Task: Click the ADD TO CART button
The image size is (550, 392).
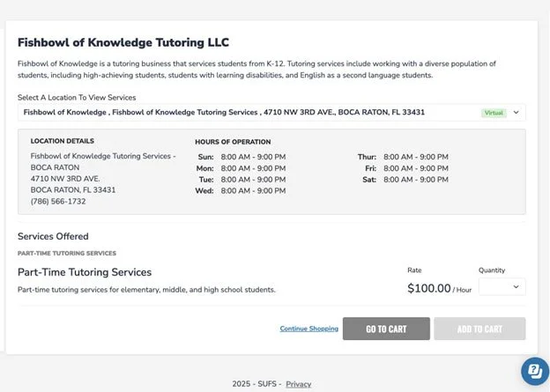Action: [x=479, y=329]
